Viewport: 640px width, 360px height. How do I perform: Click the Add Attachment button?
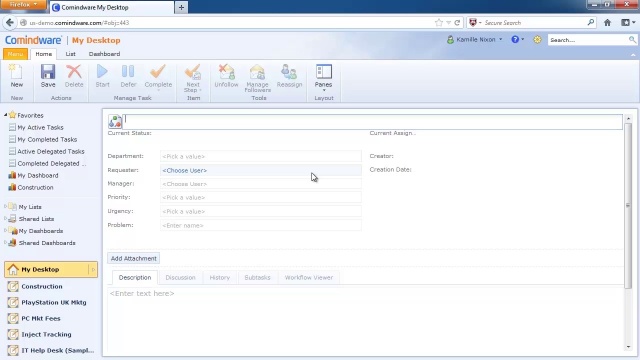click(133, 258)
